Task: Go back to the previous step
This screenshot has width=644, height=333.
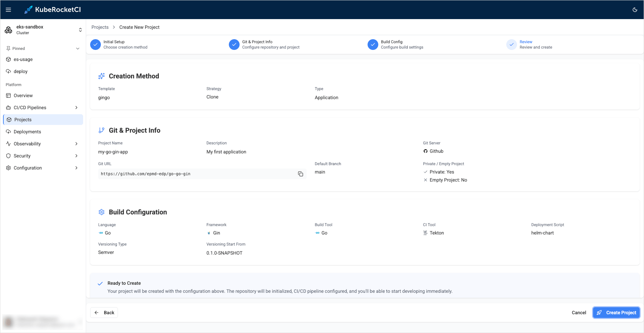Action: [104, 313]
